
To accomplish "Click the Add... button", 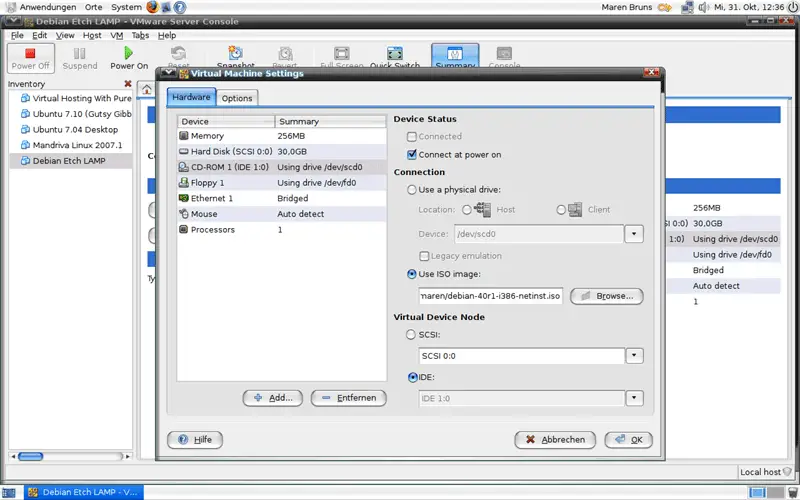I will pyautogui.click(x=272, y=398).
